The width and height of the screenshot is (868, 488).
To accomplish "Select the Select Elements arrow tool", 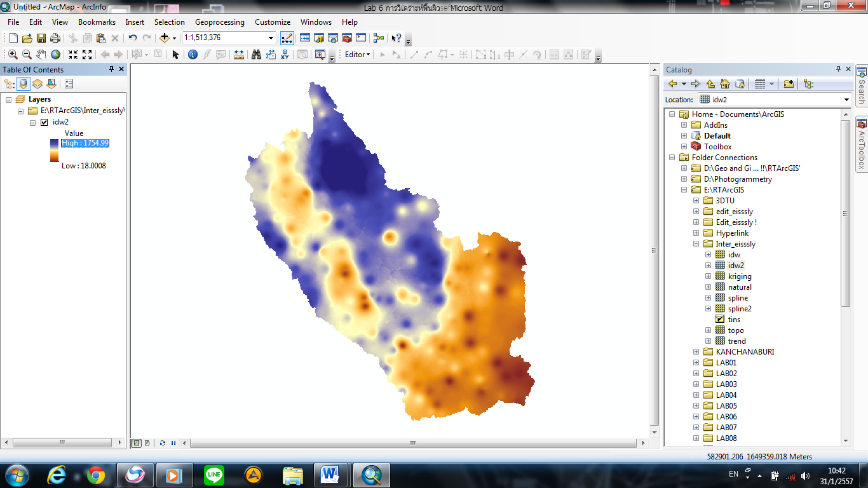I will (x=176, y=55).
